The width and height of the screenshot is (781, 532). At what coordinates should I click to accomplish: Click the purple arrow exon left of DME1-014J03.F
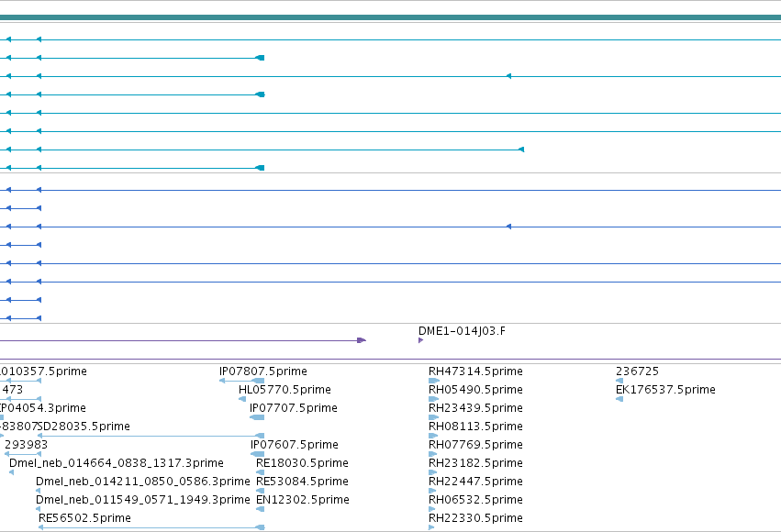362,340
